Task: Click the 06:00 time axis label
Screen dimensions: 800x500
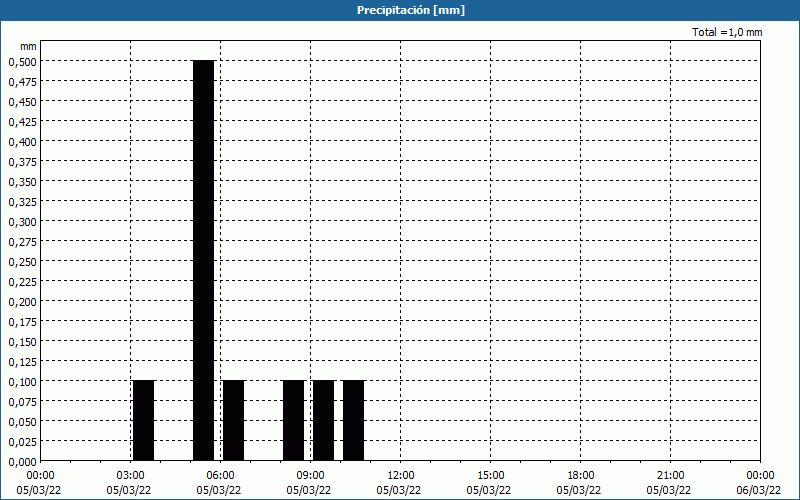Action: coord(220,476)
